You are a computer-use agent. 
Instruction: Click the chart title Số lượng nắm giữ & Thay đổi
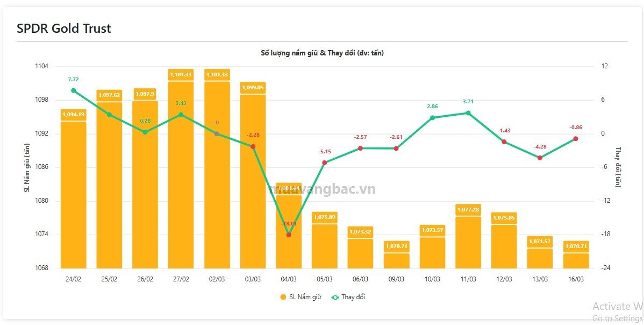[323, 53]
